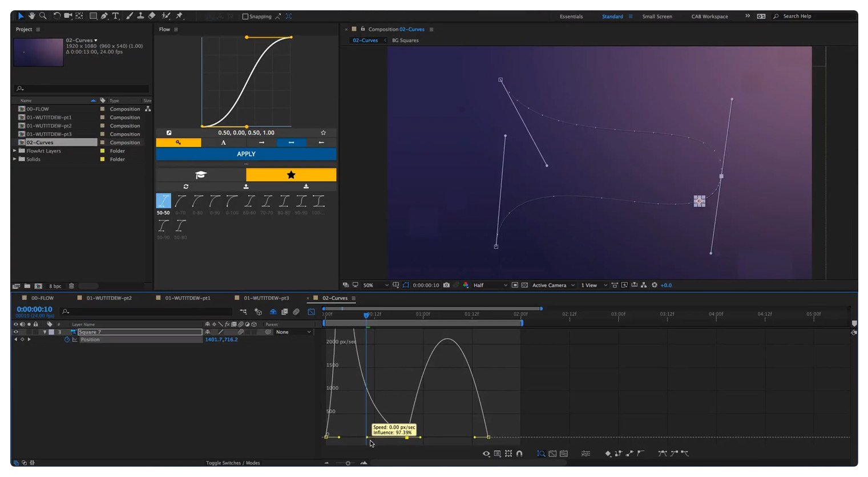Open the Parent None dropdown

(292, 332)
